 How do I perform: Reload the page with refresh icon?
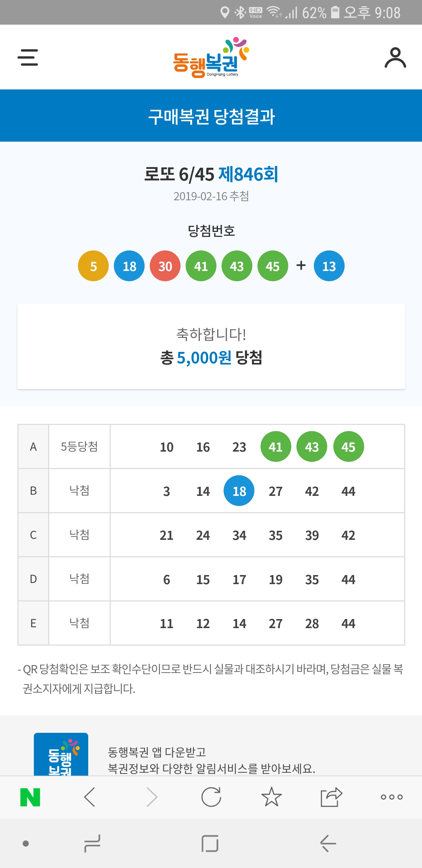pos(211,797)
